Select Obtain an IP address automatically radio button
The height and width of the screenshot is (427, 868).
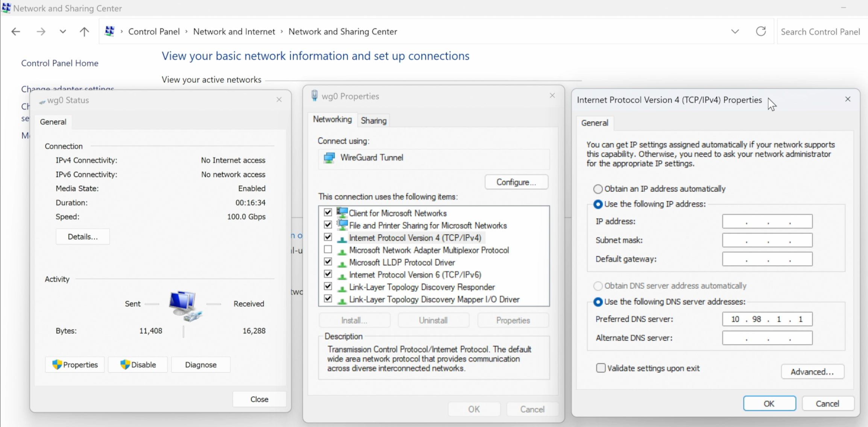(x=597, y=189)
